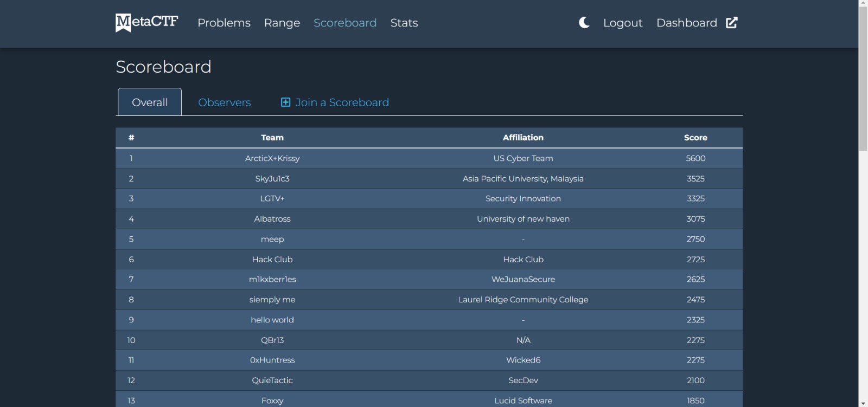
Task: Click Security Innovation affiliation
Action: (523, 198)
